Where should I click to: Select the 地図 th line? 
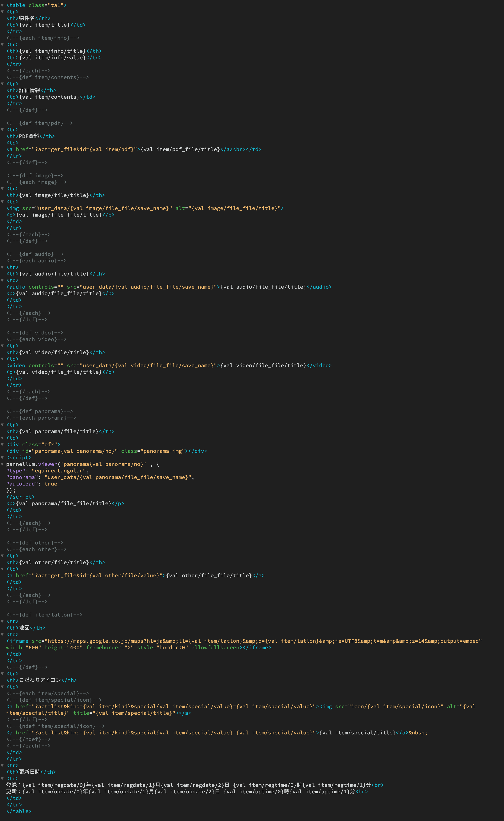click(x=26, y=628)
